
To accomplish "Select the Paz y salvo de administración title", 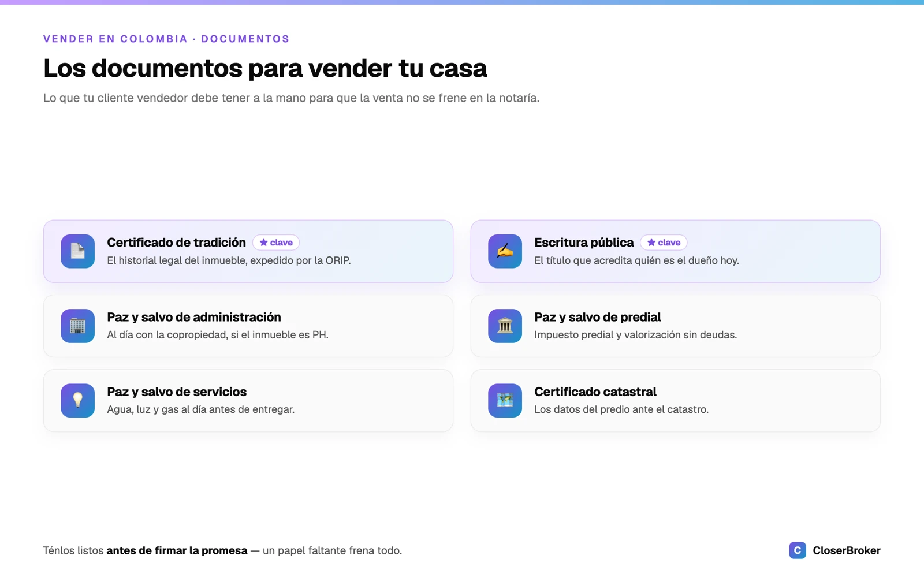I will [x=194, y=317].
